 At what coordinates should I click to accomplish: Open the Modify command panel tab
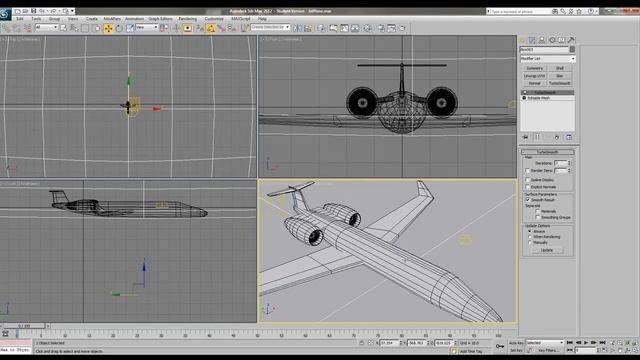[x=532, y=40]
